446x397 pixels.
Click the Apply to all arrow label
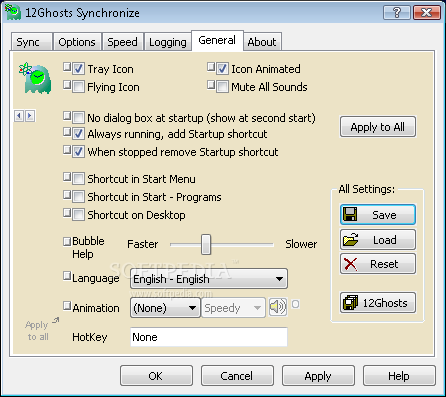(41, 330)
